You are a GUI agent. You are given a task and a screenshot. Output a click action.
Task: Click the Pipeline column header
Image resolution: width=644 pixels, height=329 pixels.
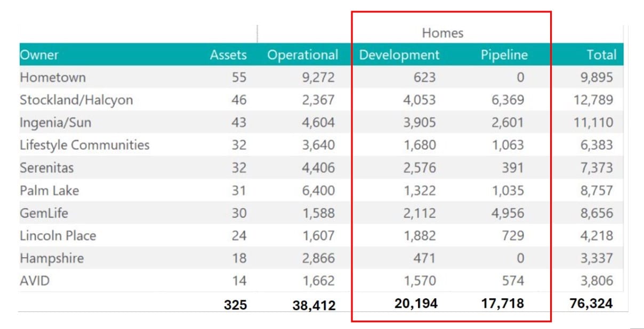[504, 54]
